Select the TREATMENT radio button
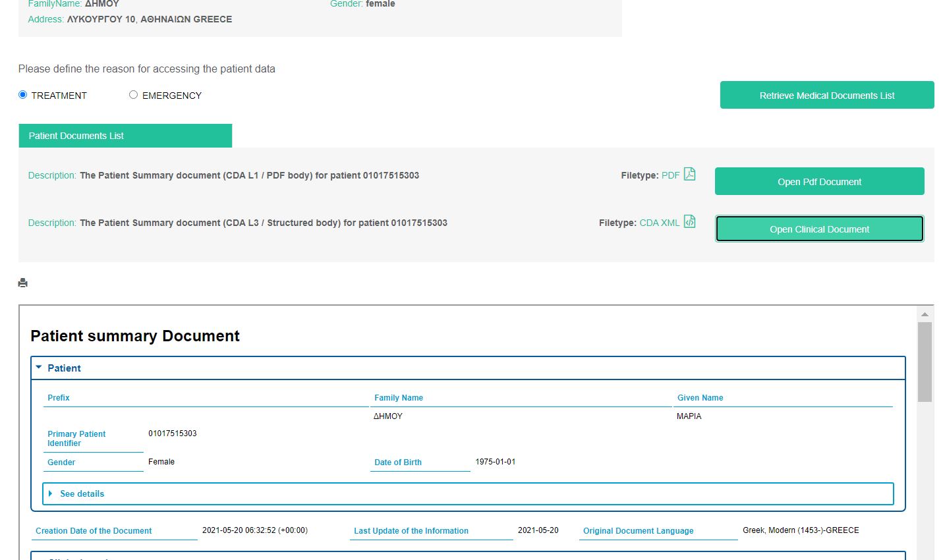The image size is (943, 560). pos(23,95)
